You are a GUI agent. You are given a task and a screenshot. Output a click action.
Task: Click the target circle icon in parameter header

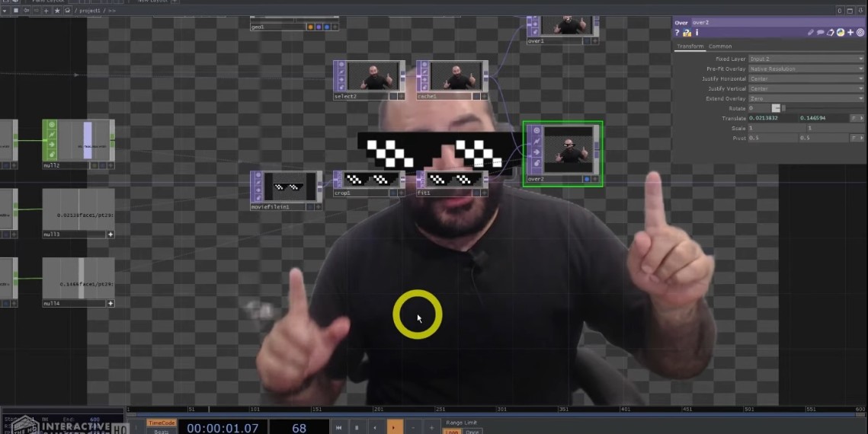point(860,33)
